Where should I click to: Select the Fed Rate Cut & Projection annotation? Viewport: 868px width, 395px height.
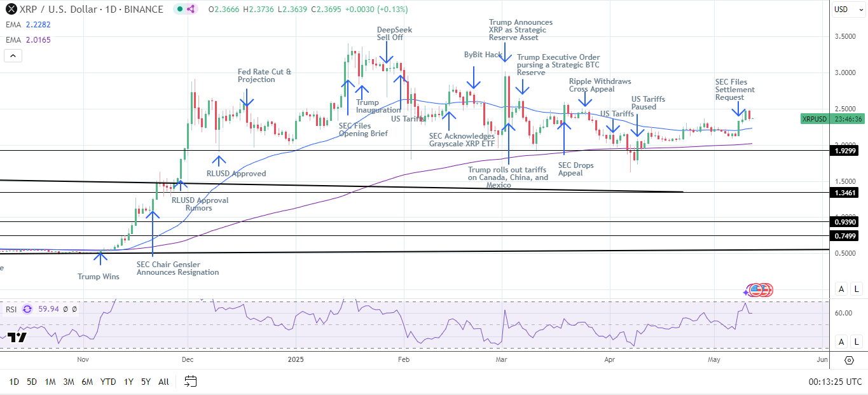(x=265, y=76)
